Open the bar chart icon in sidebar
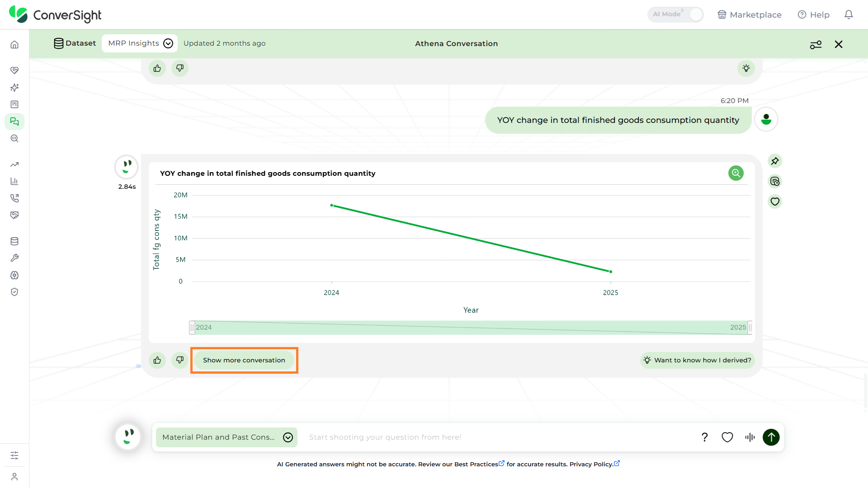This screenshot has width=868, height=488. 14,181
